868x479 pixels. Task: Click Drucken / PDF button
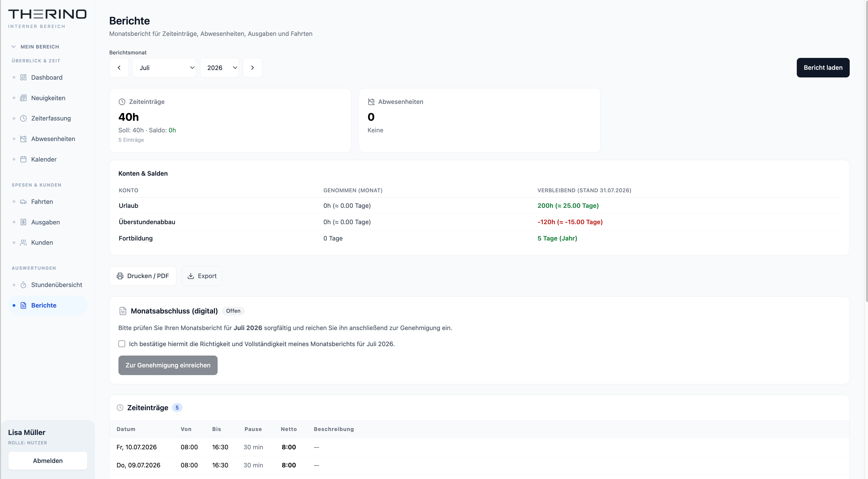pos(142,276)
